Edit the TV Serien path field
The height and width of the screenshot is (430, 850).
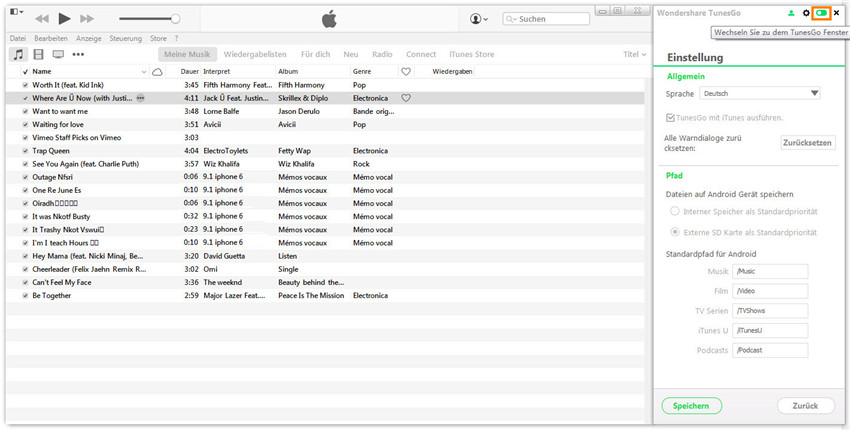point(770,311)
